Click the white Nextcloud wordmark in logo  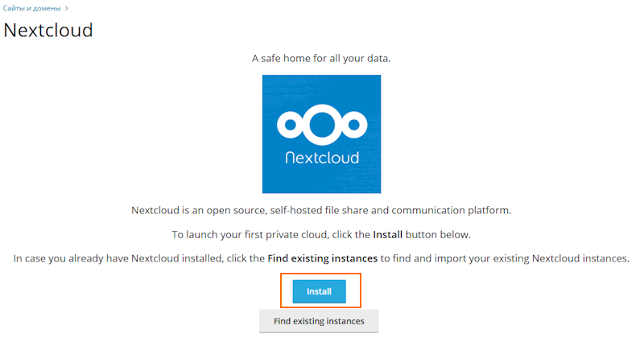tap(322, 158)
